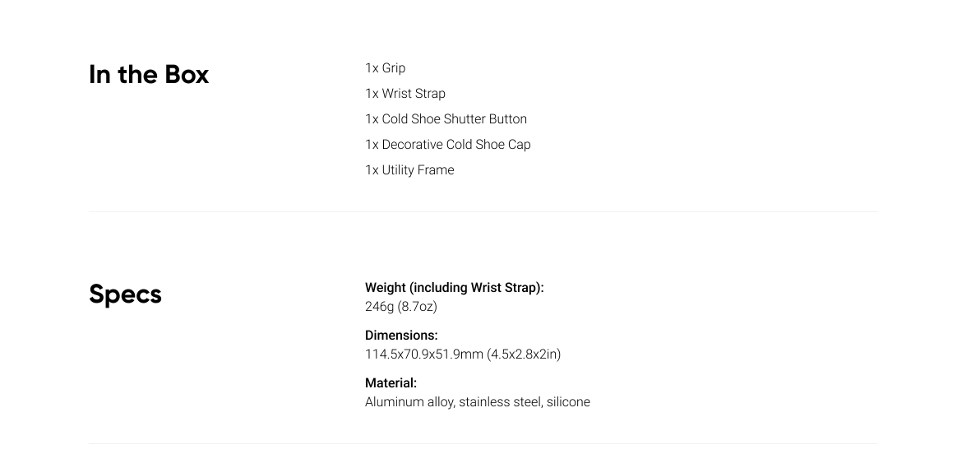The height and width of the screenshot is (454, 980).
Task: Click "1x Decorative Cold Shoe Cap" entry
Action: [448, 145]
